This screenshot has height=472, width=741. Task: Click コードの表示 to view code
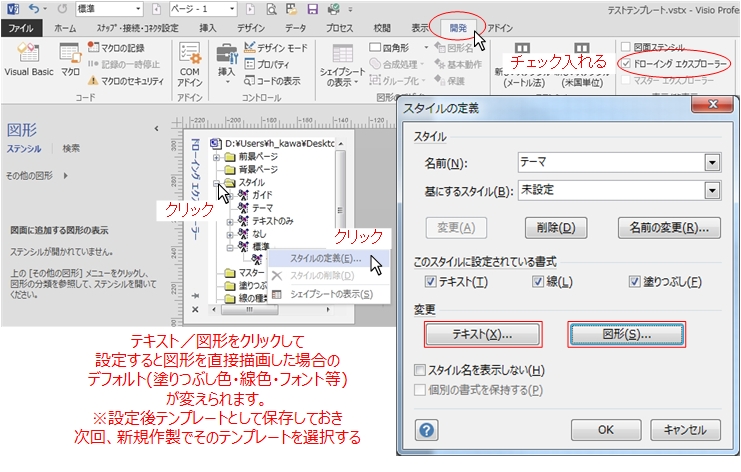tap(272, 81)
